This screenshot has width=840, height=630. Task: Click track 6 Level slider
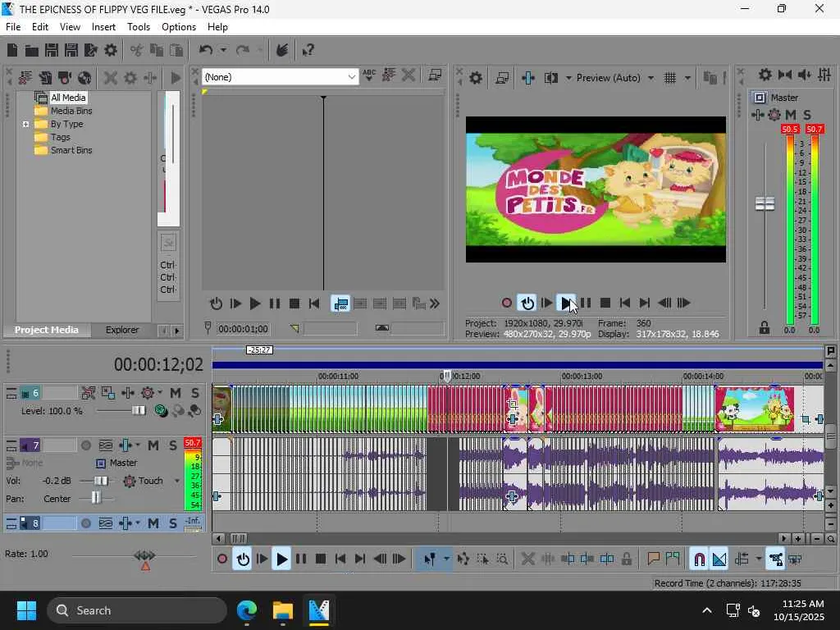[139, 411]
